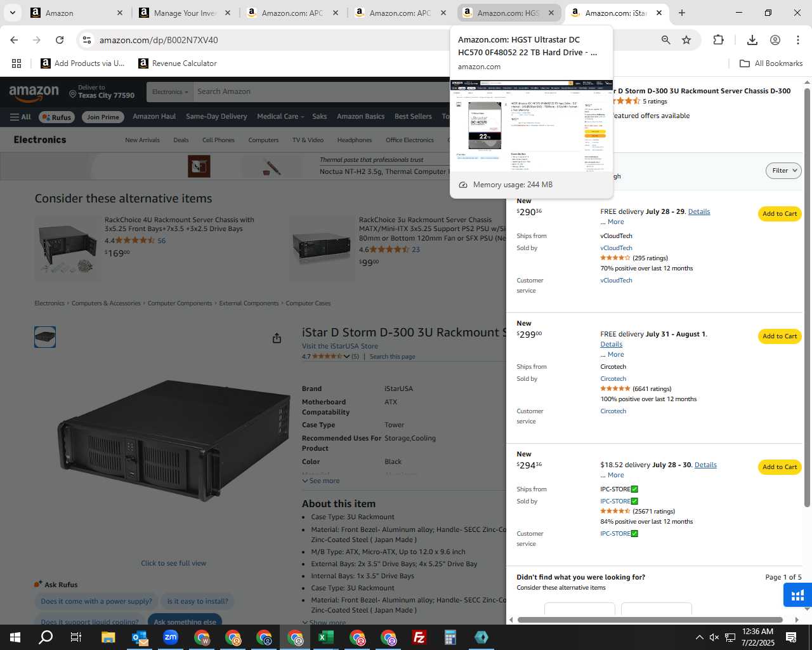The height and width of the screenshot is (650, 812).
Task: Add the $299.00 Circotech offer to cart
Action: pyautogui.click(x=780, y=336)
